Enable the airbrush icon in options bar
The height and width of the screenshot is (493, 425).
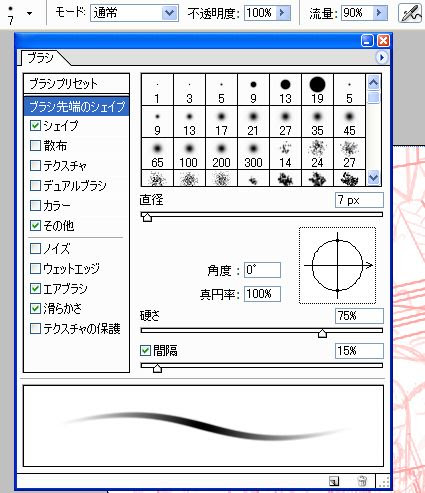pos(409,13)
